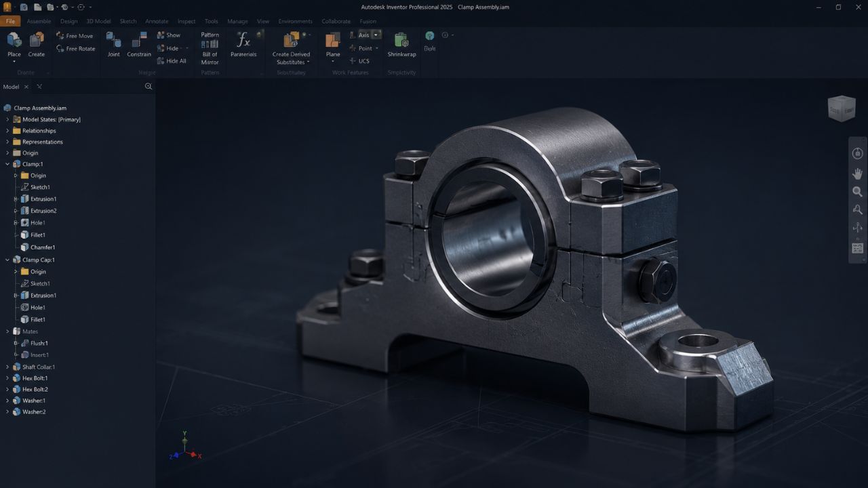Click Show components button
The width and height of the screenshot is (868, 488).
click(169, 35)
